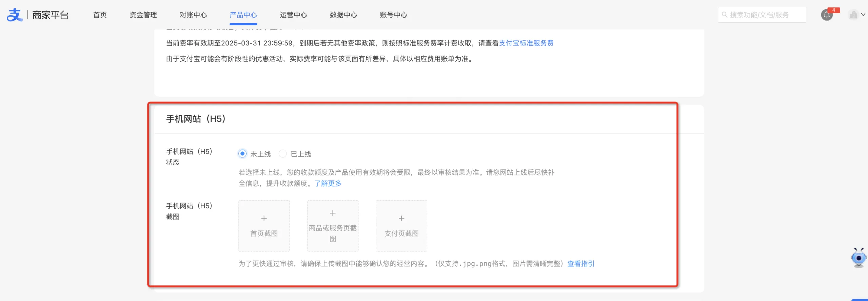
Task: Focus the 搜索功能/文档/服务 search box
Action: click(x=763, y=15)
